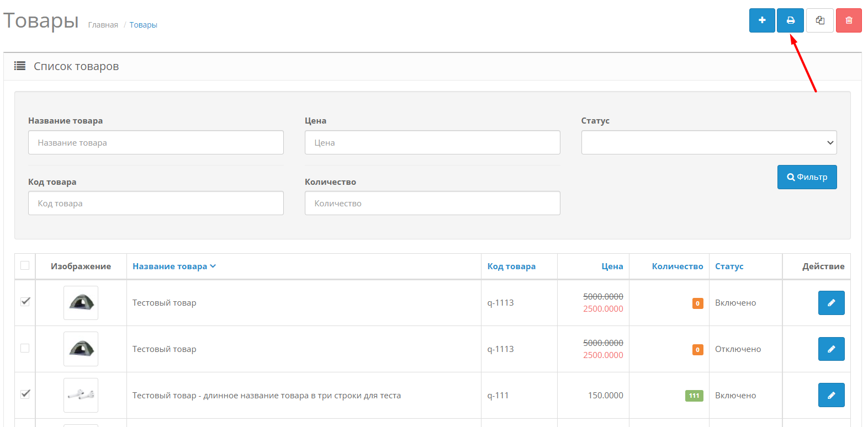Uncheck the q-111 product row checkbox
The width and height of the screenshot is (868, 427).
coord(25,394)
